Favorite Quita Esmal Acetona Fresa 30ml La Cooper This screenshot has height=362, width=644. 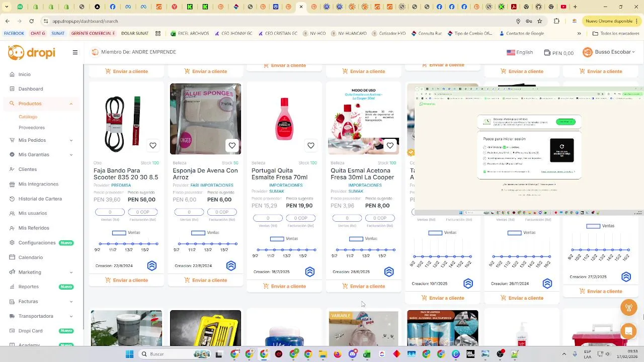pyautogui.click(x=390, y=146)
